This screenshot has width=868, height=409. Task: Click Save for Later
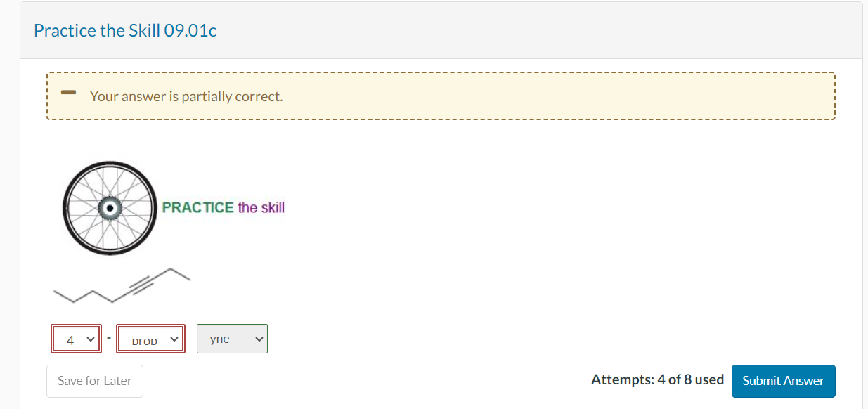coord(94,380)
